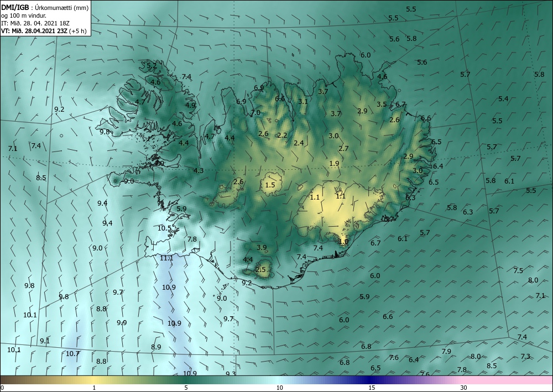Click the 10.7 value on the map
The image size is (553, 392).
[x=72, y=354]
